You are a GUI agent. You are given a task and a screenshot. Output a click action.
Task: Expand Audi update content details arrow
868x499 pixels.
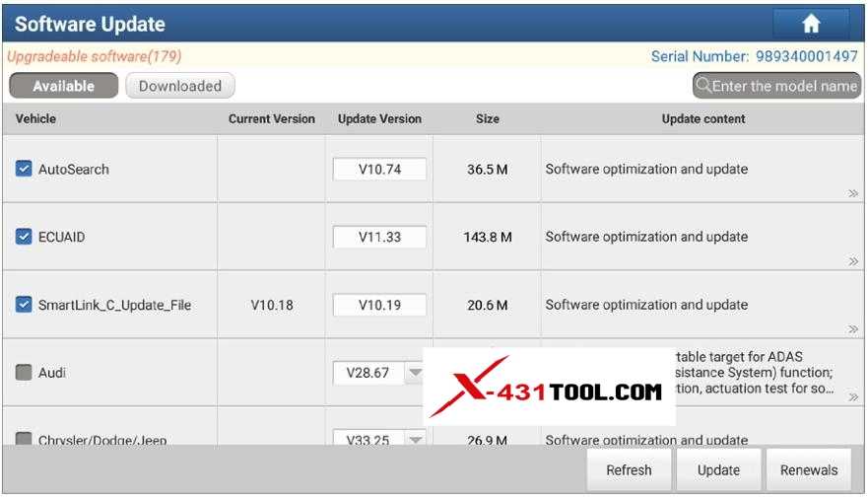[x=853, y=397]
